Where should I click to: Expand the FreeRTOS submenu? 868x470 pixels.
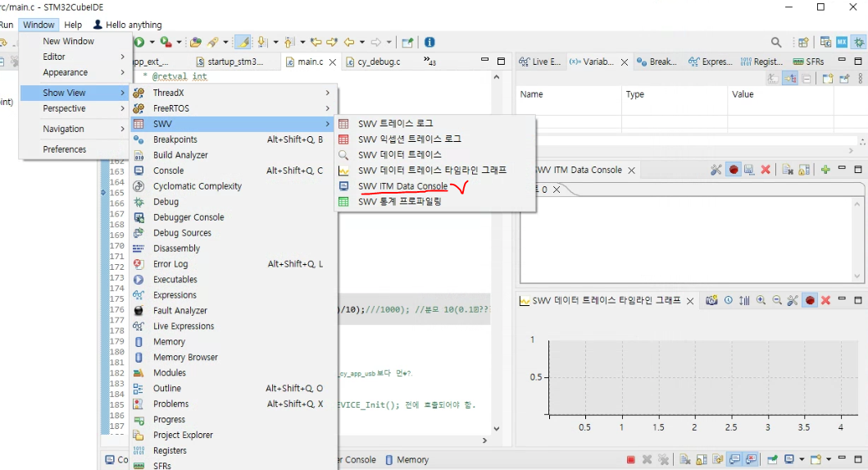point(234,108)
